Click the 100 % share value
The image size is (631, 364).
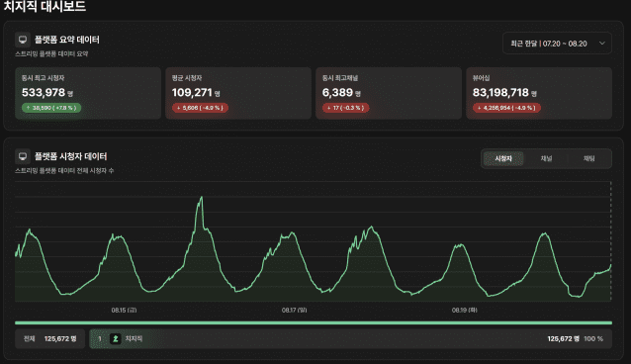tap(593, 338)
